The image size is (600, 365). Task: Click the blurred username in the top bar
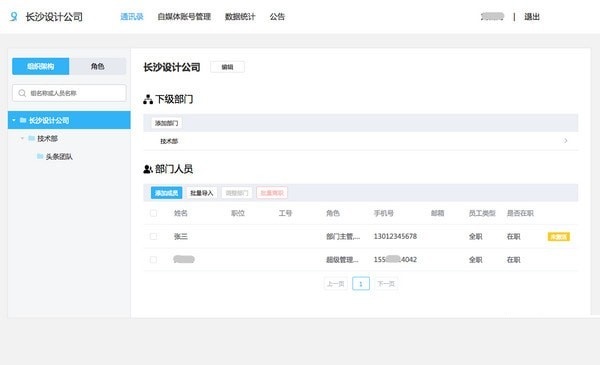pyautogui.click(x=492, y=16)
